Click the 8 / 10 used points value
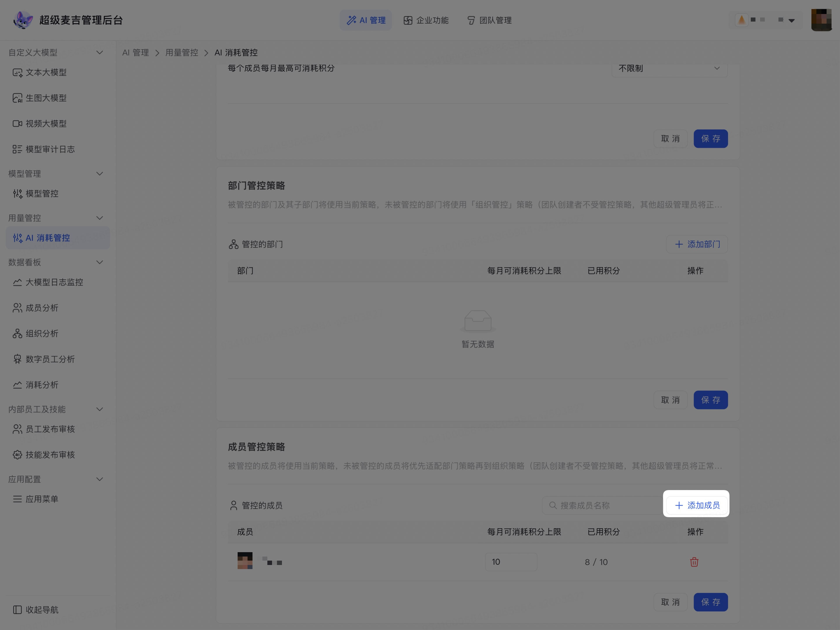 tap(596, 562)
